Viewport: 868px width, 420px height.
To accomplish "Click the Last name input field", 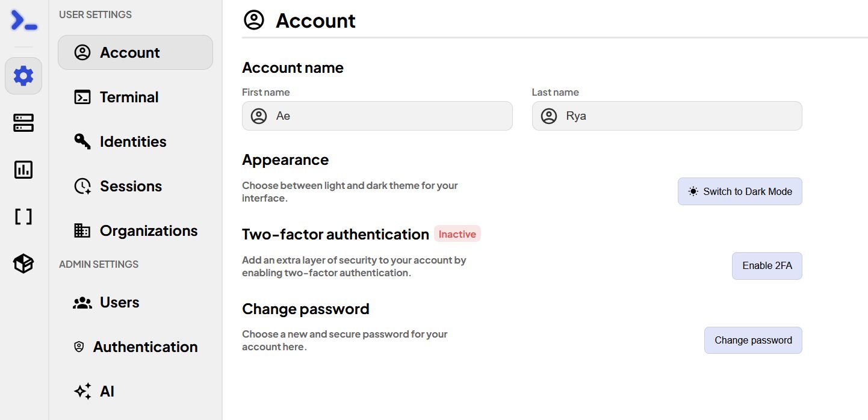I will pyautogui.click(x=667, y=116).
